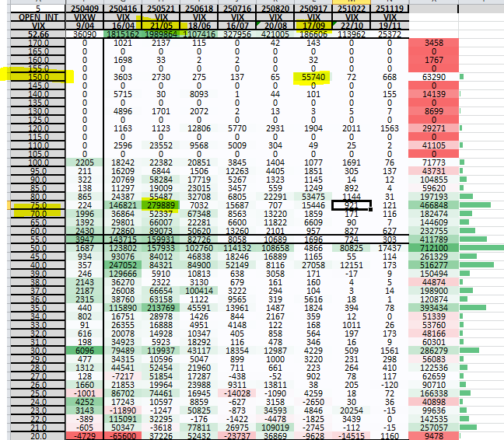Screen dimensions: 504x440
Task: Click the cell containing 12806
Action: [x=199, y=128]
